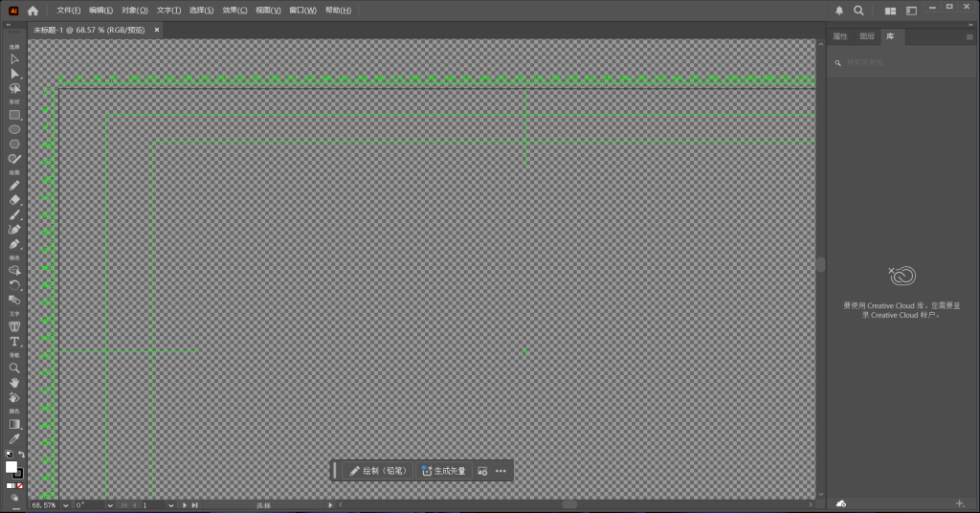Switch to the 库 panel tab
Screen dimensions: 980x513
click(x=891, y=37)
